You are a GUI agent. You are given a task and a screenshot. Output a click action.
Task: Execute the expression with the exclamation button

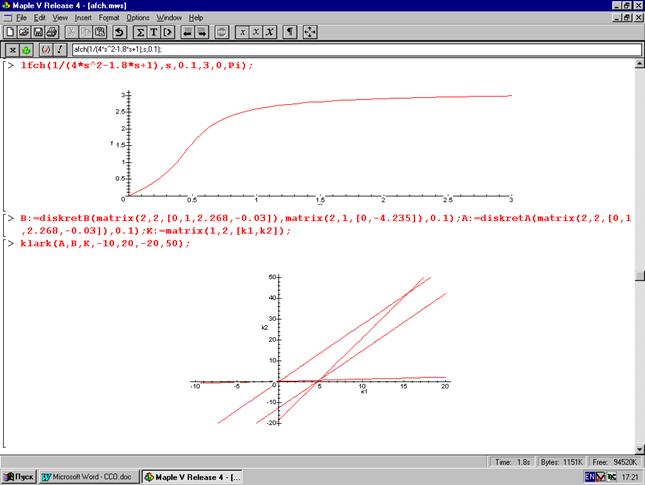coord(60,50)
